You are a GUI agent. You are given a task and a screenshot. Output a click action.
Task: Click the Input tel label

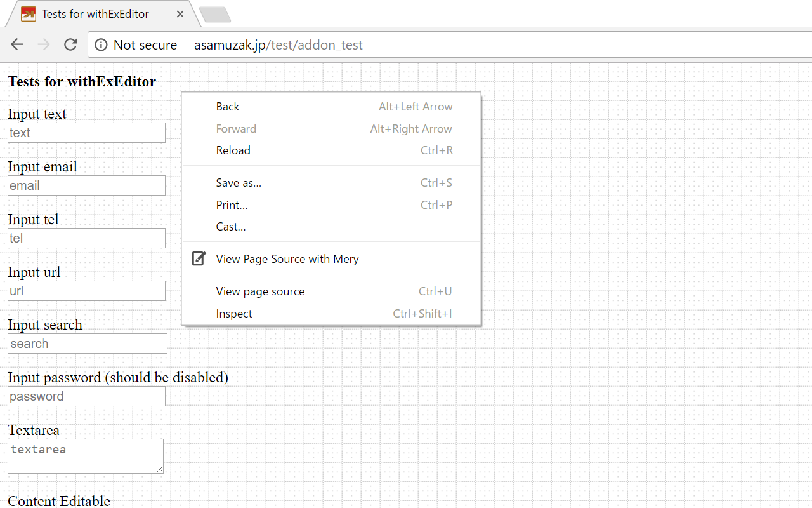pos(33,219)
